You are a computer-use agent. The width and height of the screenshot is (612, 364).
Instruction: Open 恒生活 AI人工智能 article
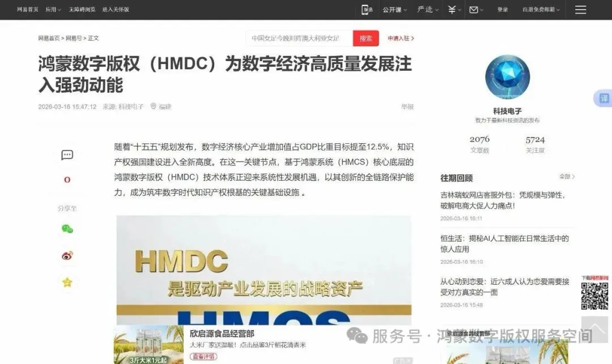(504, 243)
